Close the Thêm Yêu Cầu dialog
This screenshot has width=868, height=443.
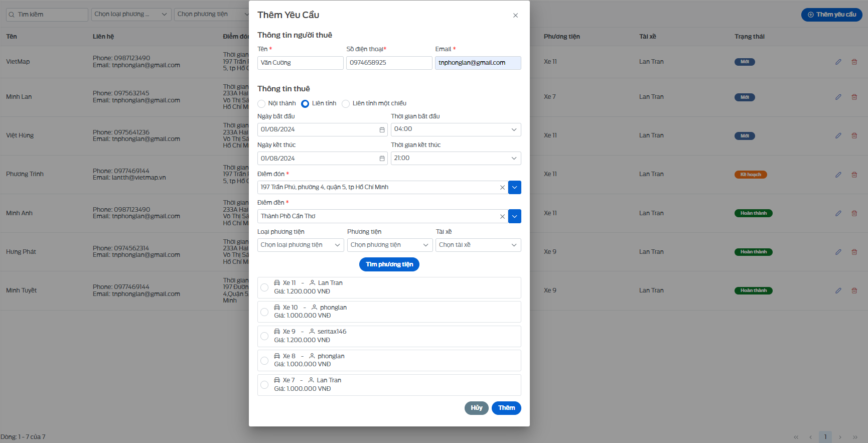(515, 16)
